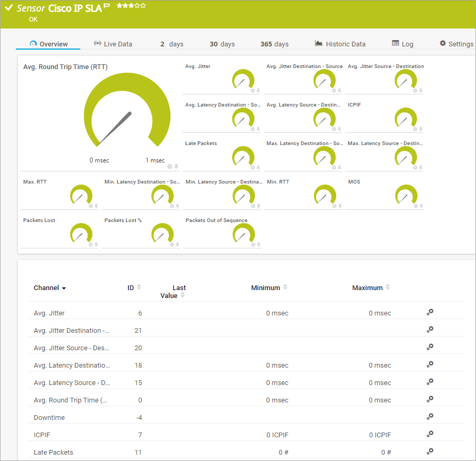Sort table by Channel column arrow
Screen dimensions: 476x461
point(64,289)
